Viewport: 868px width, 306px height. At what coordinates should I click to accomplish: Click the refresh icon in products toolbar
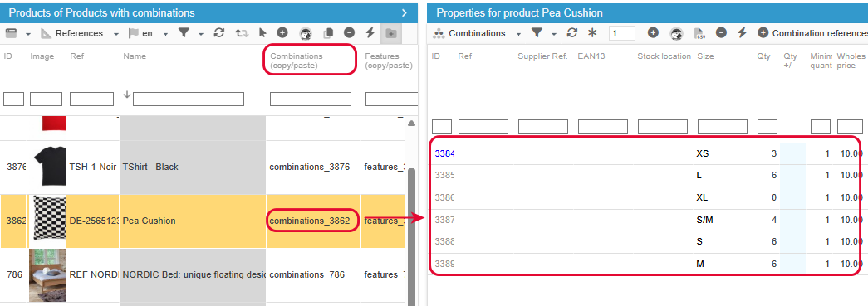point(219,33)
